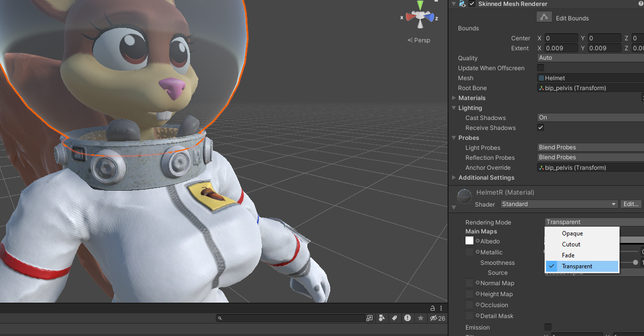The image size is (644, 336).
Task: Click the Root Bone transform icon
Action: [x=542, y=88]
